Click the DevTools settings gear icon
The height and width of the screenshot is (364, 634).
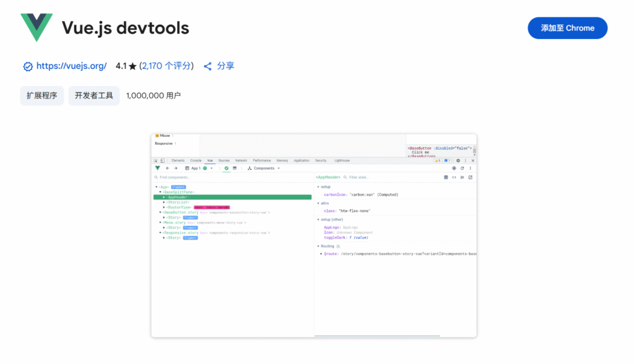pyautogui.click(x=458, y=160)
